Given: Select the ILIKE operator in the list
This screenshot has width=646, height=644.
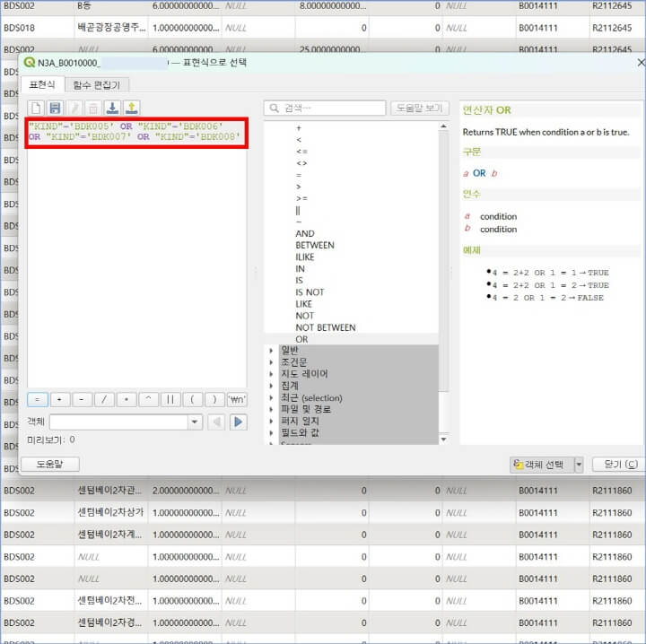Looking at the screenshot, I should pyautogui.click(x=305, y=257).
